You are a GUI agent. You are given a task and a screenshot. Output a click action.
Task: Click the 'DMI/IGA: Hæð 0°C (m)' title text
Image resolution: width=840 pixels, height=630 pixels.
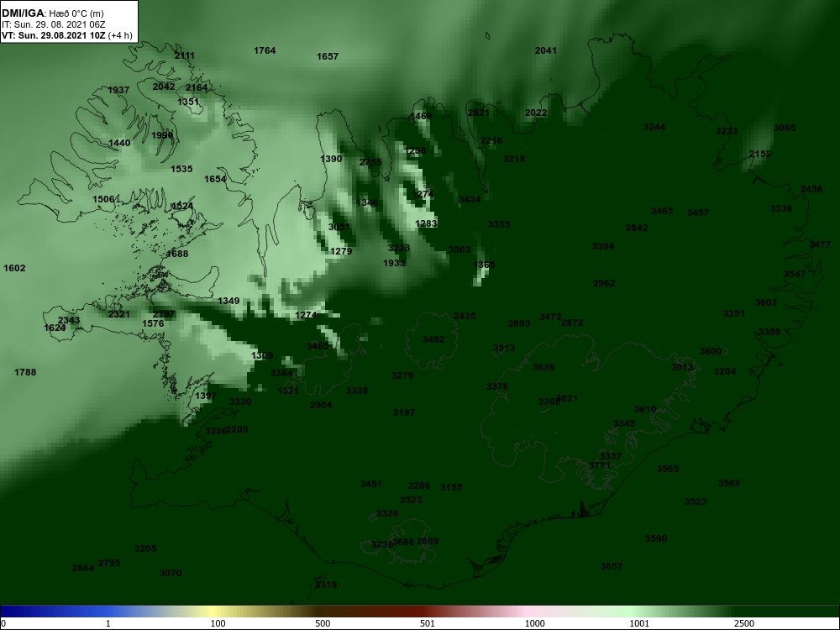pyautogui.click(x=53, y=13)
